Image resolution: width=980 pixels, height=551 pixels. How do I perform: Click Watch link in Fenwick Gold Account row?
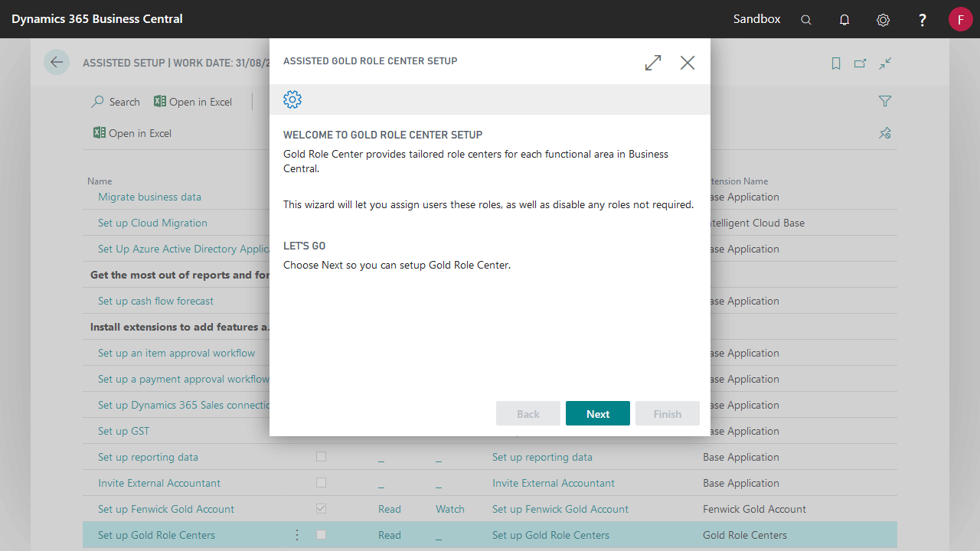(450, 509)
